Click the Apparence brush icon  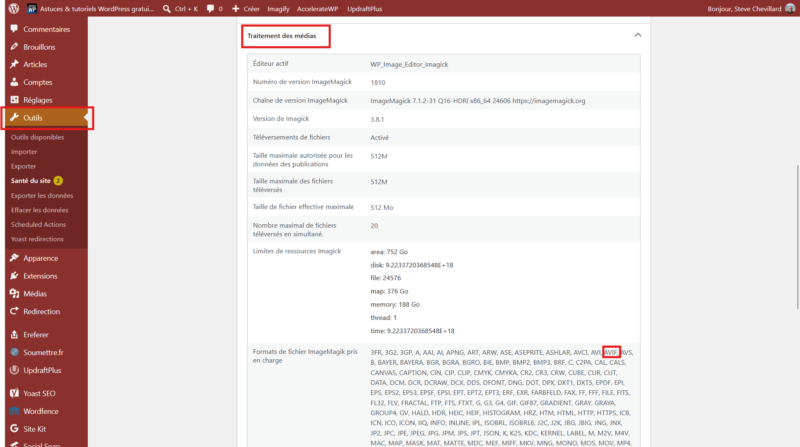pyautogui.click(x=14, y=258)
